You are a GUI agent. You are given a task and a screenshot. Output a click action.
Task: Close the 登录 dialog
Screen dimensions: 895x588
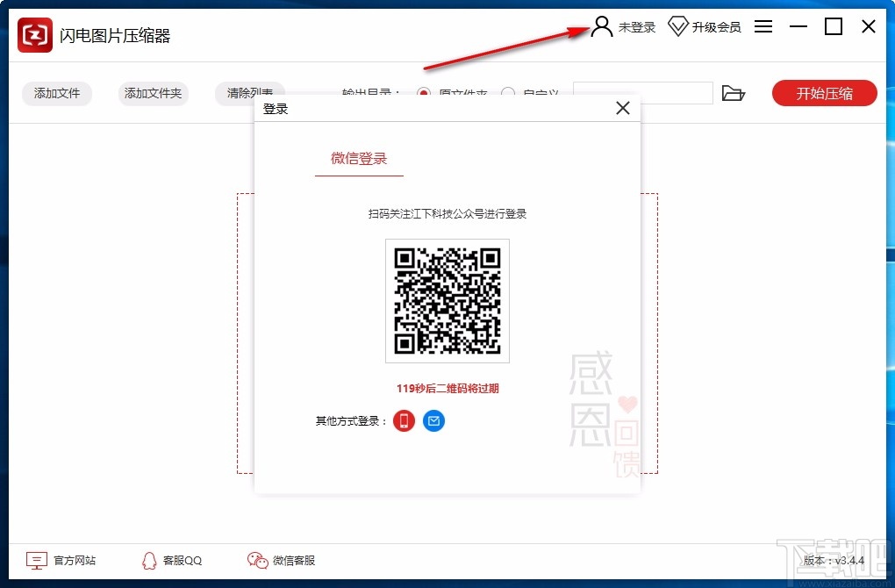coord(623,108)
